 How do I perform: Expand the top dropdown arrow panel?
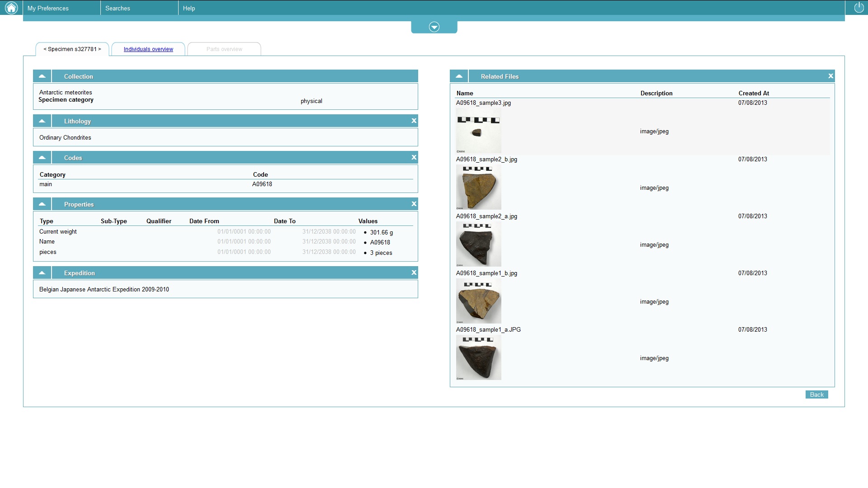[434, 27]
